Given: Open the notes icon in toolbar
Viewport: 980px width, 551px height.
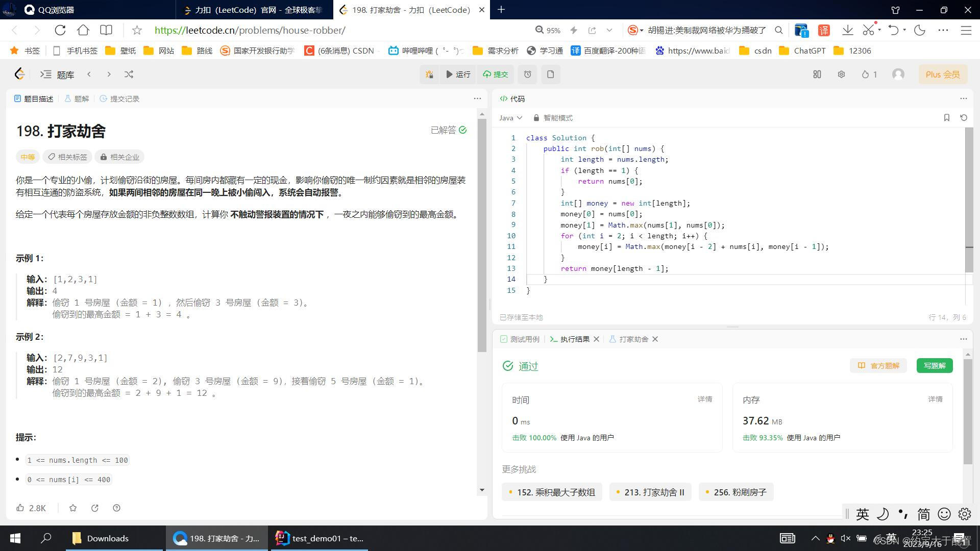Looking at the screenshot, I should 550,74.
